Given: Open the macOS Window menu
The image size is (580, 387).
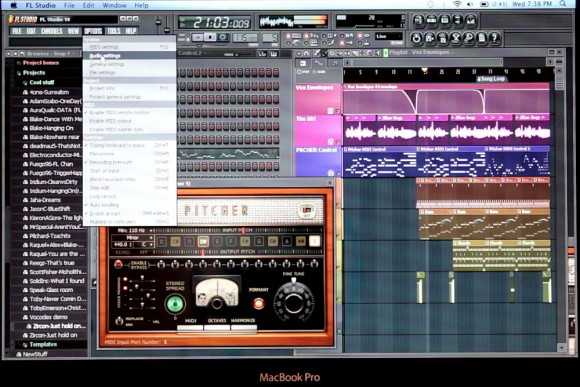Looking at the screenshot, I should tap(114, 5).
